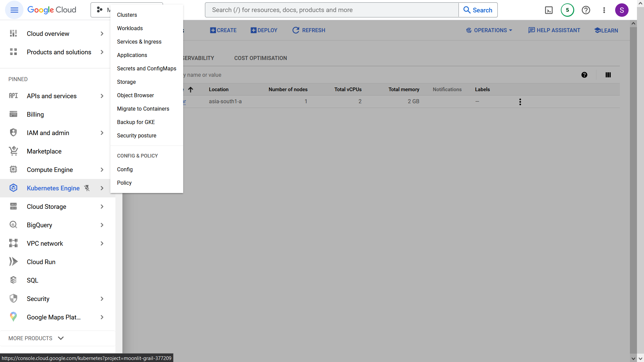644x362 pixels.
Task: Open Policy under Config & Policy
Action: 147,183
